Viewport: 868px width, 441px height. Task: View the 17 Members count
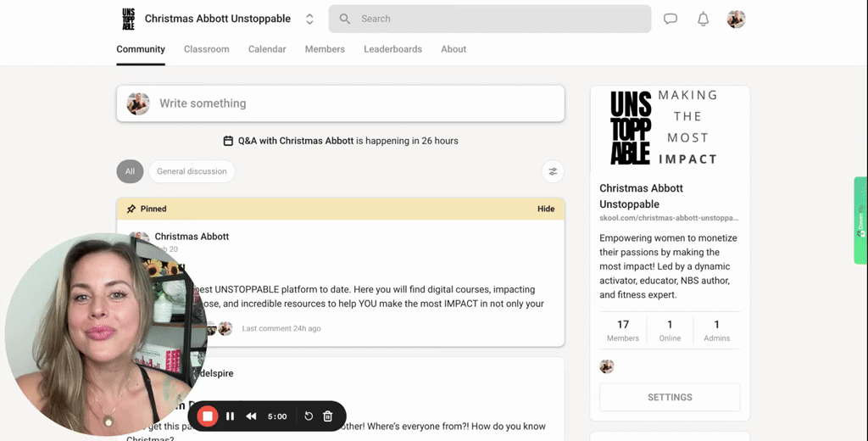pyautogui.click(x=623, y=330)
